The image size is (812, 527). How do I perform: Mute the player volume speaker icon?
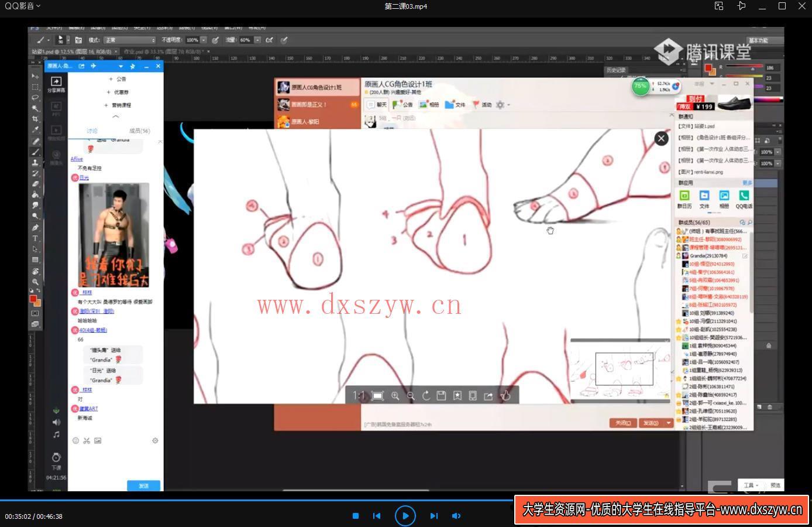click(456, 516)
